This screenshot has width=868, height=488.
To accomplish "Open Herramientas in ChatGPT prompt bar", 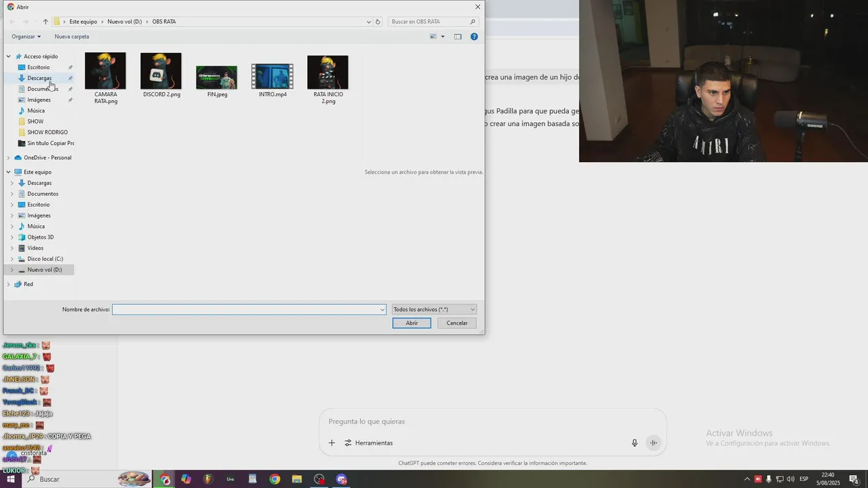I will click(369, 443).
